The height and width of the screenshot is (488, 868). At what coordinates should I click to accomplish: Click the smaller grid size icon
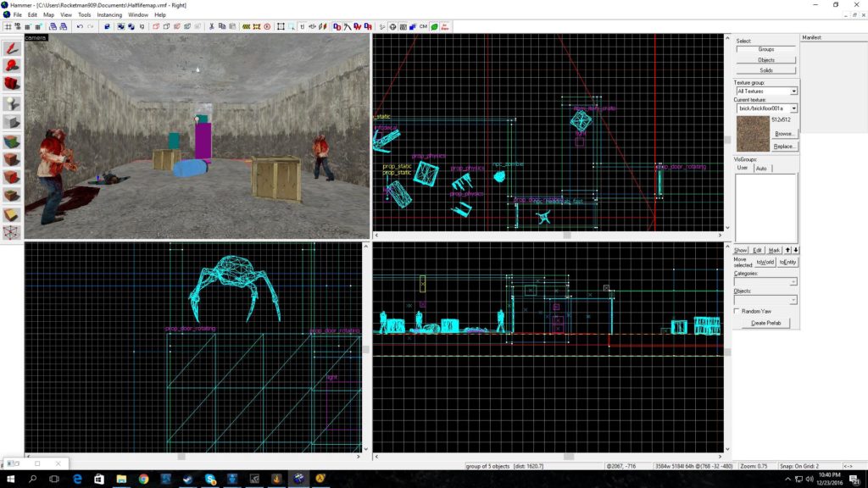click(x=28, y=26)
